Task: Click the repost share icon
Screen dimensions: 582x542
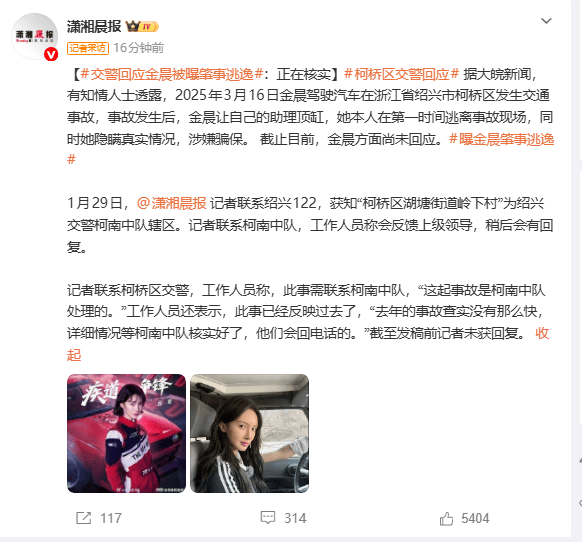Action: coord(84,517)
